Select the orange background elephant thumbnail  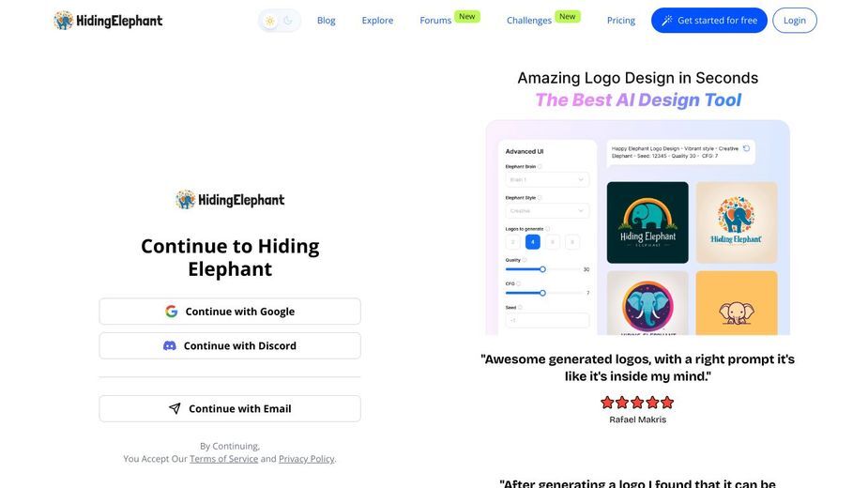click(x=737, y=303)
